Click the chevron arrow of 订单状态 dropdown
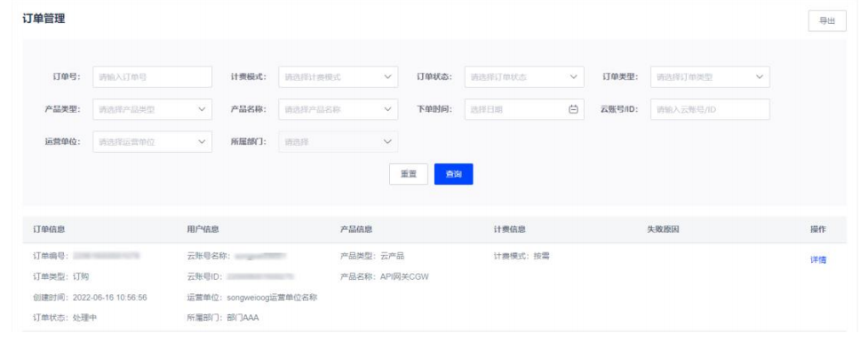This screenshot has height=341, width=868. tap(574, 77)
